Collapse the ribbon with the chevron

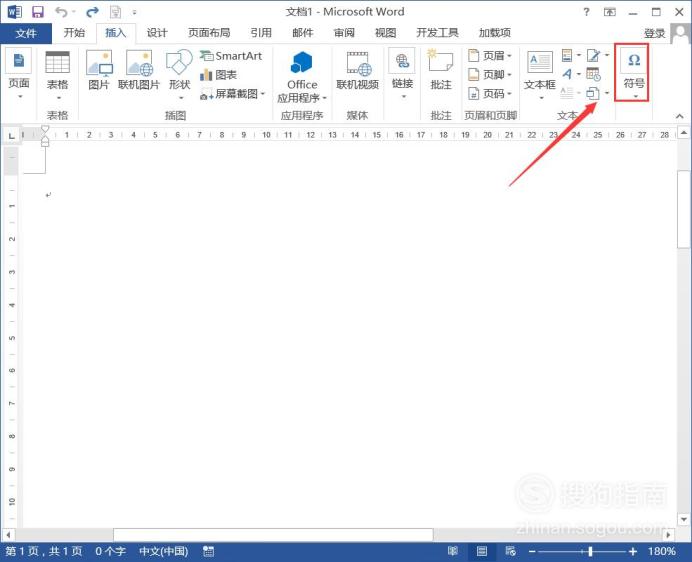(x=680, y=116)
